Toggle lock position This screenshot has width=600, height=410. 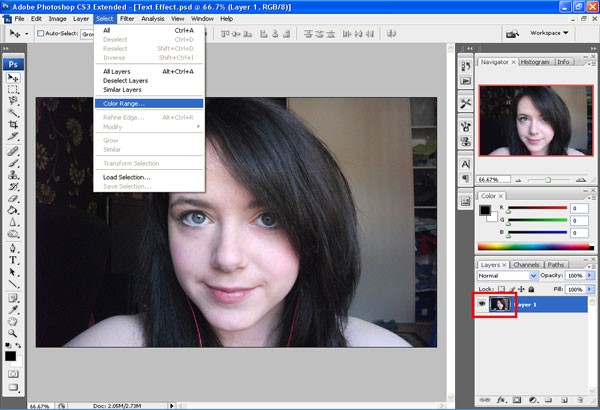tap(521, 289)
